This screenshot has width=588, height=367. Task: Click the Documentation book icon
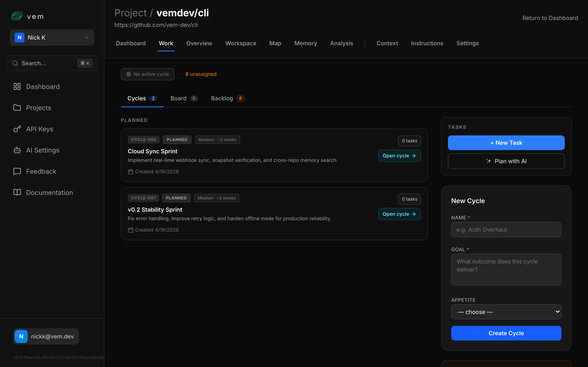17,192
